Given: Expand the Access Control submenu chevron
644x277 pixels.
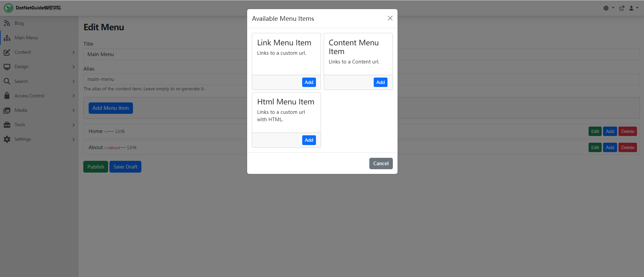Looking at the screenshot, I should pos(74,96).
